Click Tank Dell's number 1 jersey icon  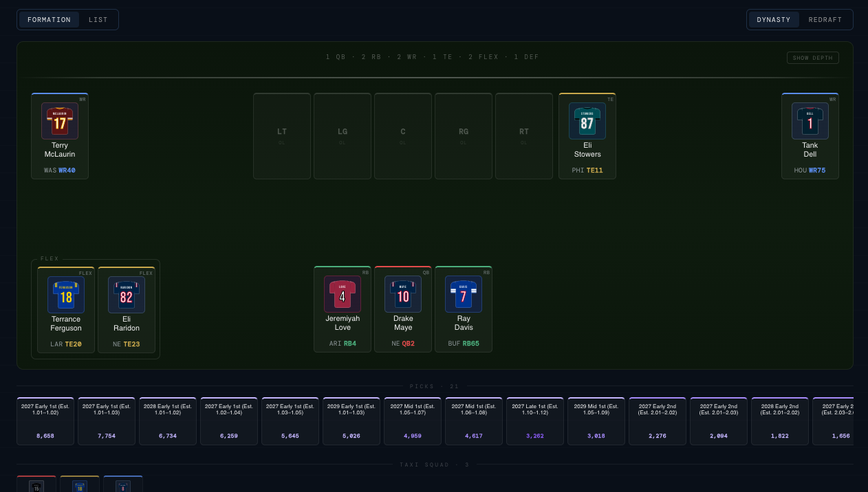click(810, 121)
